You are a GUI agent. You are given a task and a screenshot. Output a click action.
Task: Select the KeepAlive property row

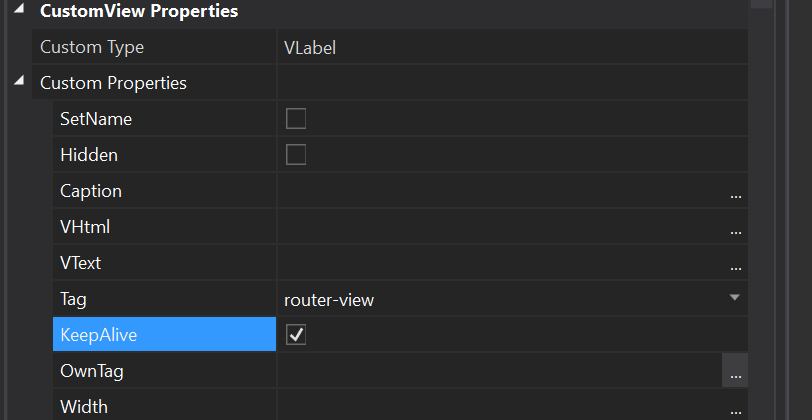164,335
